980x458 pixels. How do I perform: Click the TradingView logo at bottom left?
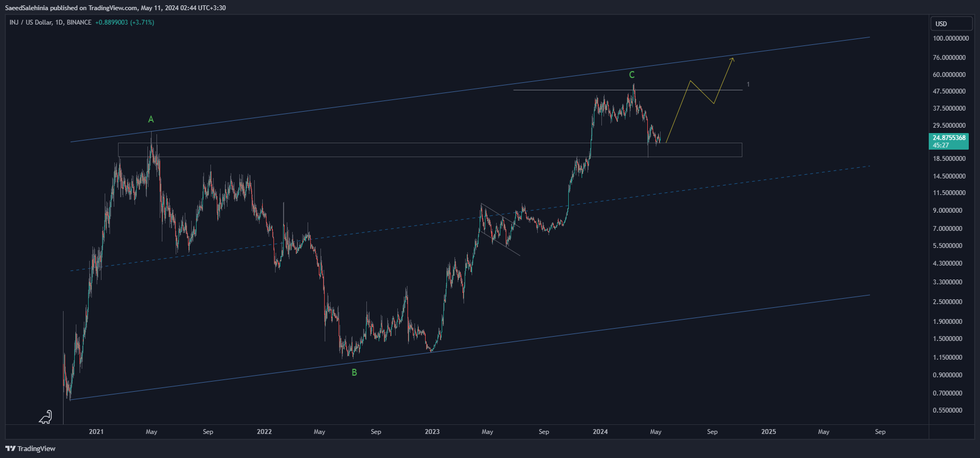click(x=30, y=448)
